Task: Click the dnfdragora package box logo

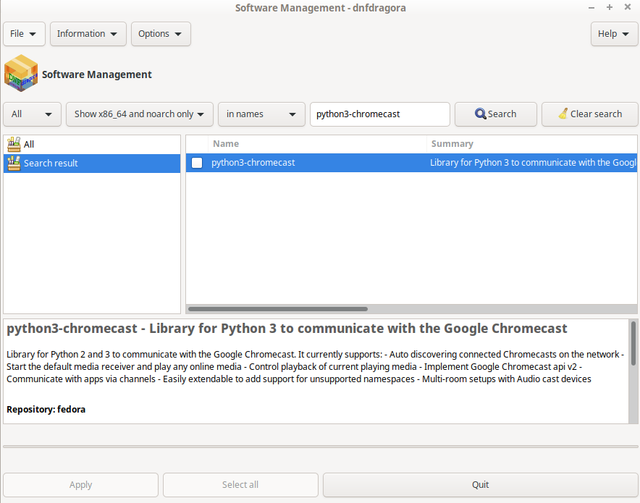Action: [x=21, y=73]
